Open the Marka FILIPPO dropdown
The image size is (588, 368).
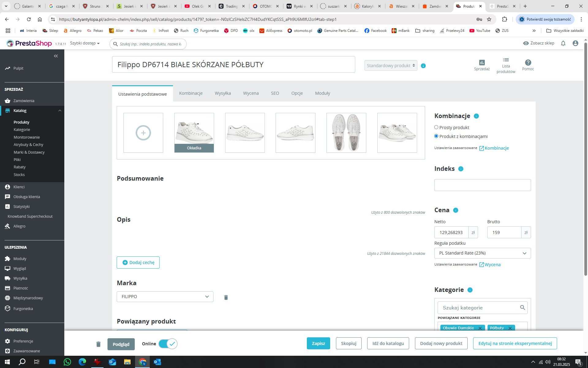[x=165, y=297]
